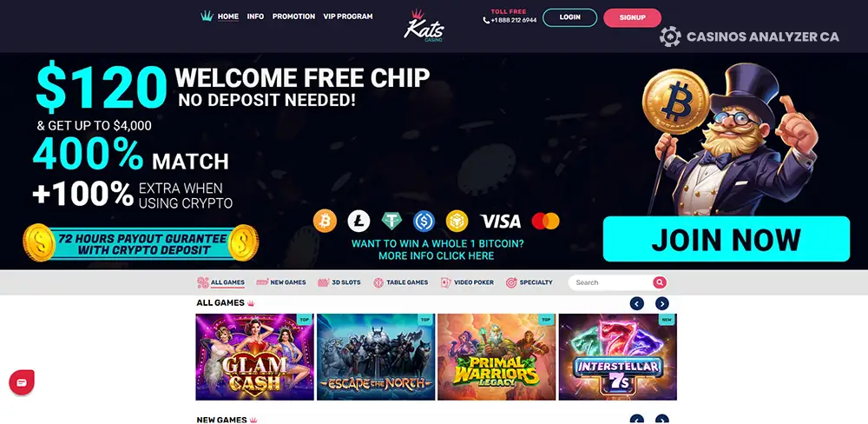Open the Promotion menu item
Viewport: 868px width, 424px height.
coord(293,17)
